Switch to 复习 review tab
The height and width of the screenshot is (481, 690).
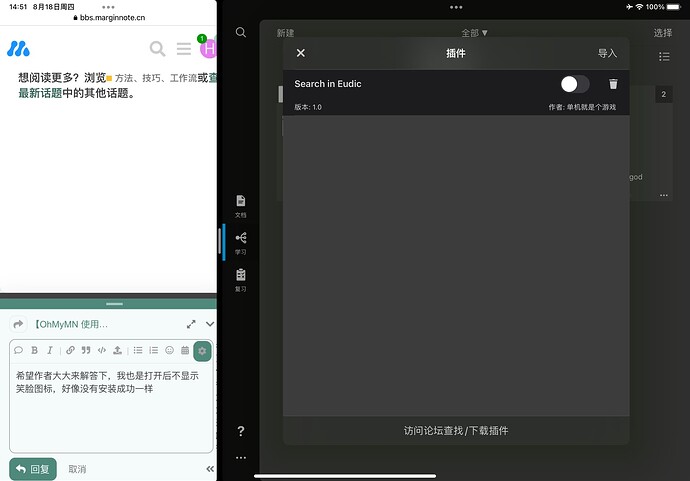pyautogui.click(x=240, y=280)
